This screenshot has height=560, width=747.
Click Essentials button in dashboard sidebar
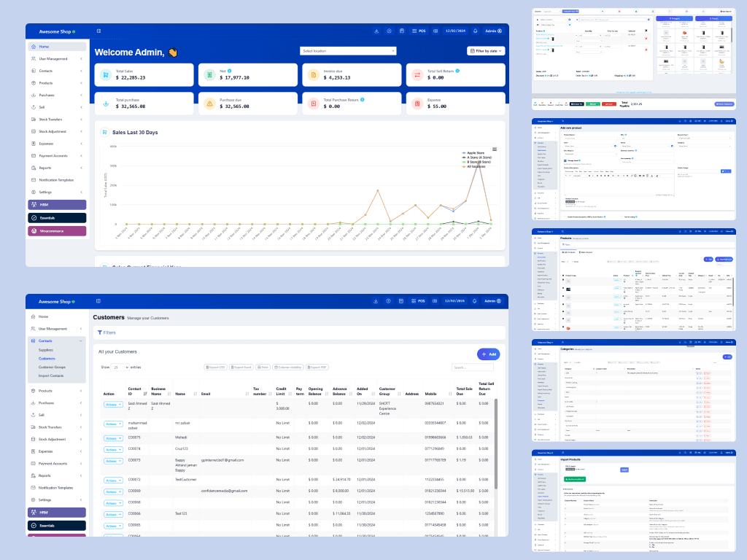[x=57, y=217]
